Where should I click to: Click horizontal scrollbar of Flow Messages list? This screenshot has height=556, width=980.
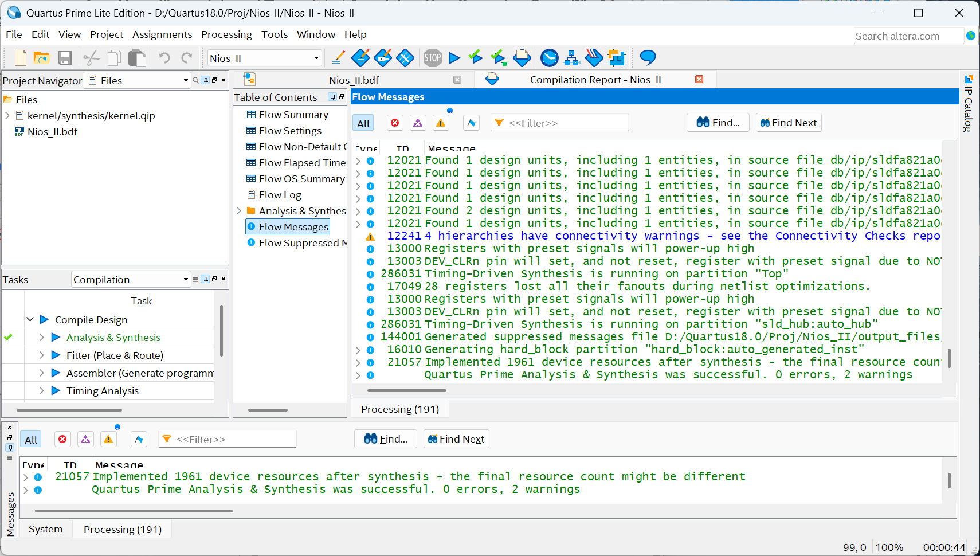click(407, 390)
